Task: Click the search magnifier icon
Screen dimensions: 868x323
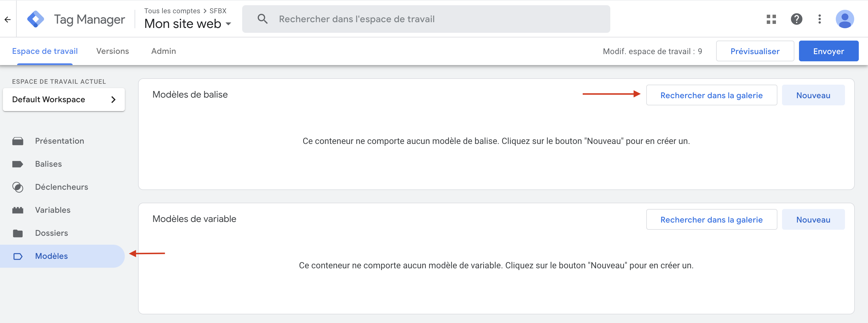Action: [262, 19]
